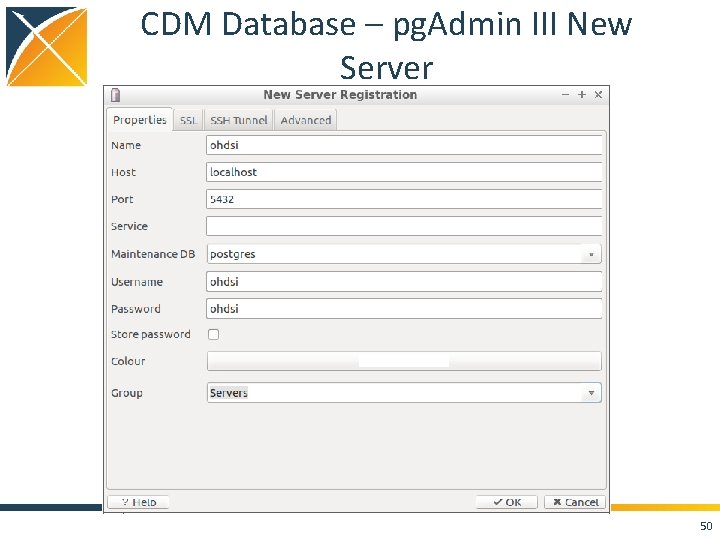Open the SSH Tunnel tab
The image size is (720, 540).
click(239, 120)
